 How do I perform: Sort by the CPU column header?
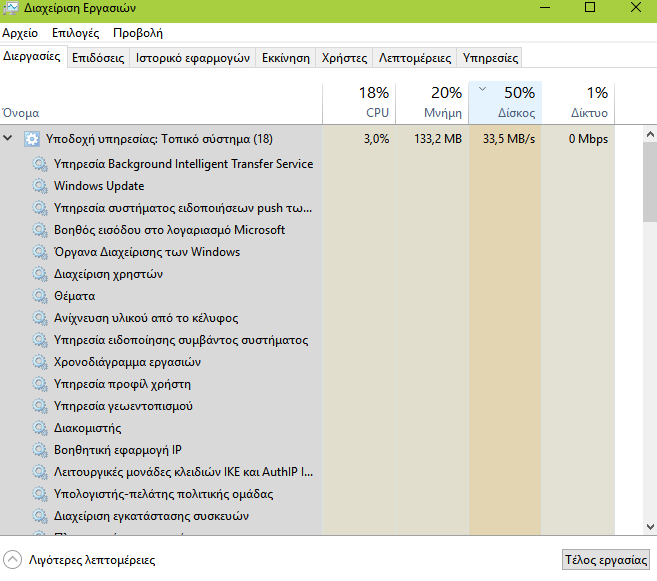pos(359,103)
